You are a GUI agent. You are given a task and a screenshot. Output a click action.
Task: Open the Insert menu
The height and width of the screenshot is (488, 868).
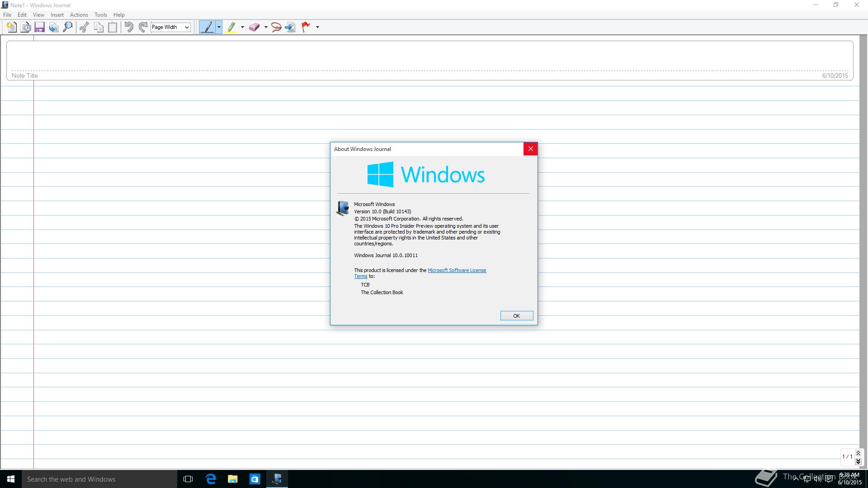coord(57,15)
